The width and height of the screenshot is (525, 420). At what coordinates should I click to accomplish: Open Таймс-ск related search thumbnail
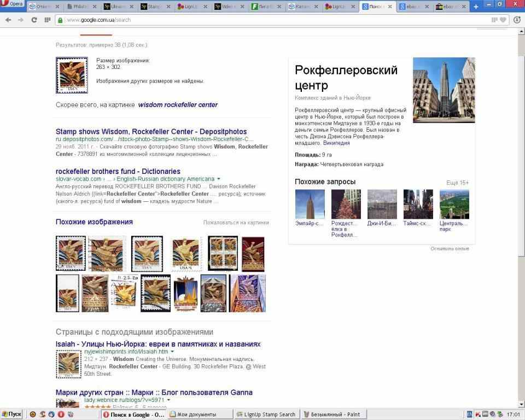[x=418, y=205]
